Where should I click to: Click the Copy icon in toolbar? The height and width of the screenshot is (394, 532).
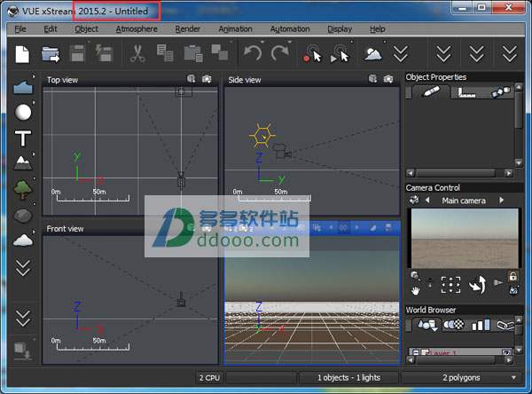pos(165,53)
